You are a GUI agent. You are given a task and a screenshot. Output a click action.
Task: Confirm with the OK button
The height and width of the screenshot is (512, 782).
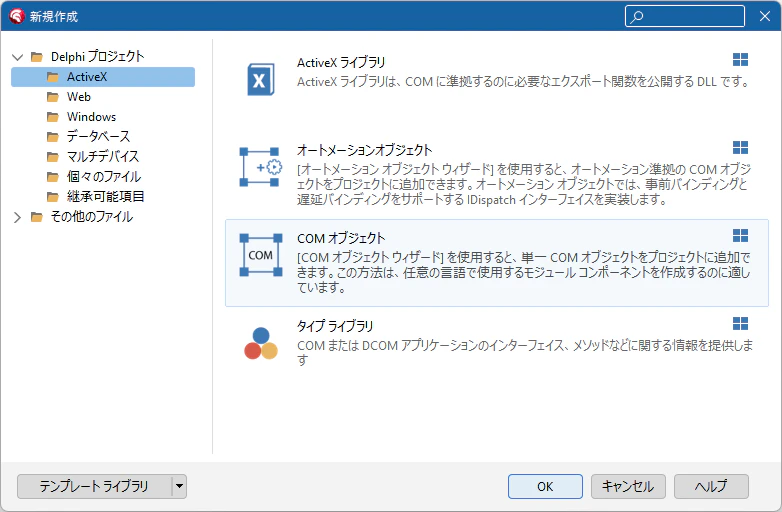(x=545, y=486)
